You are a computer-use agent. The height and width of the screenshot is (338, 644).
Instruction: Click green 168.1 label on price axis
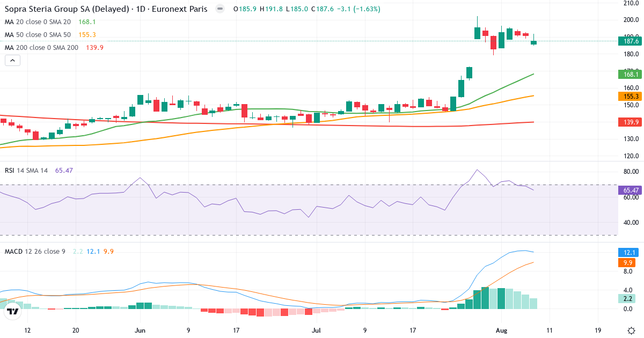[630, 74]
